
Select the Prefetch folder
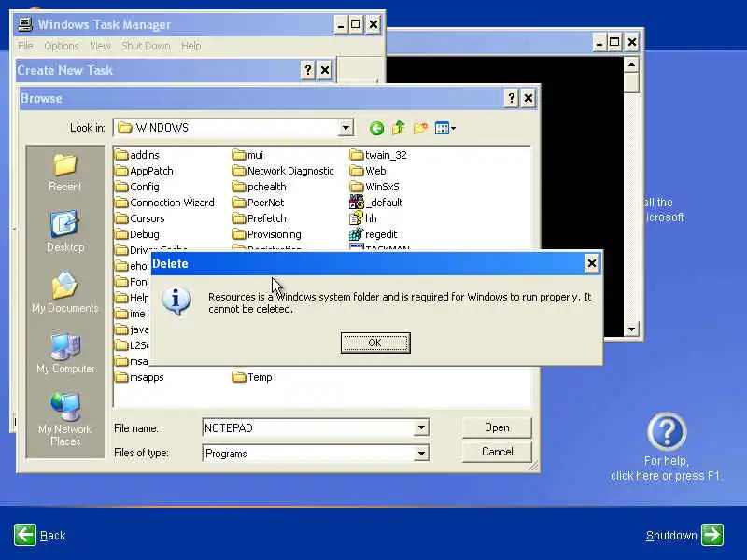click(x=260, y=218)
